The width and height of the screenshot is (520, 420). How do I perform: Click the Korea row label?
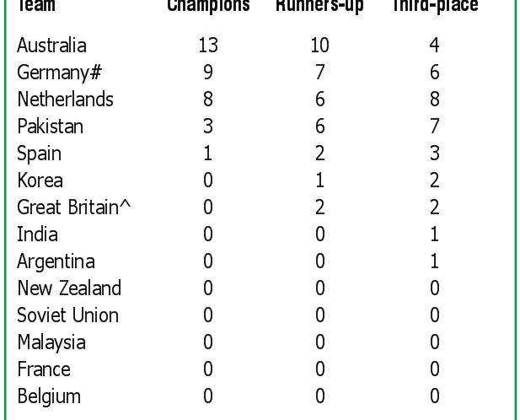[40, 180]
